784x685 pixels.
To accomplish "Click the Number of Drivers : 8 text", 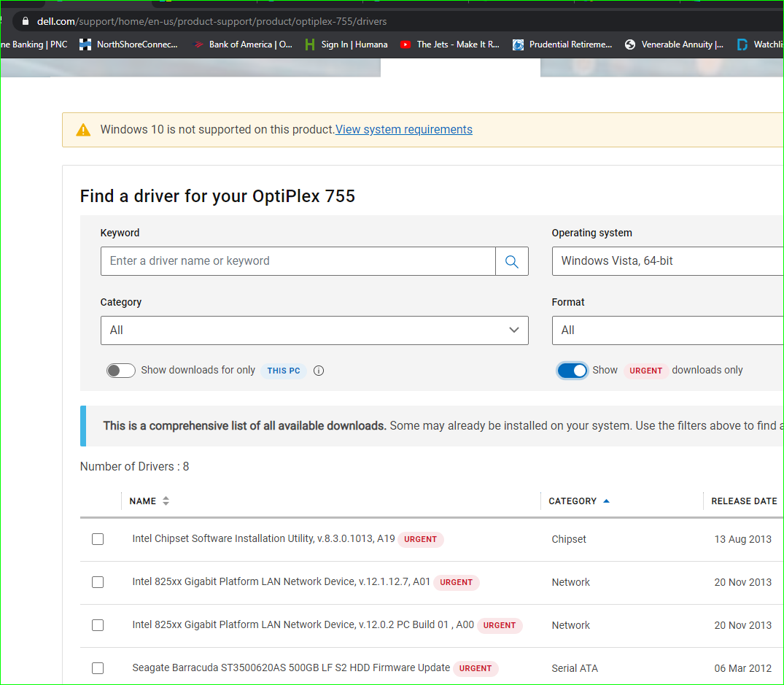I will pos(134,466).
